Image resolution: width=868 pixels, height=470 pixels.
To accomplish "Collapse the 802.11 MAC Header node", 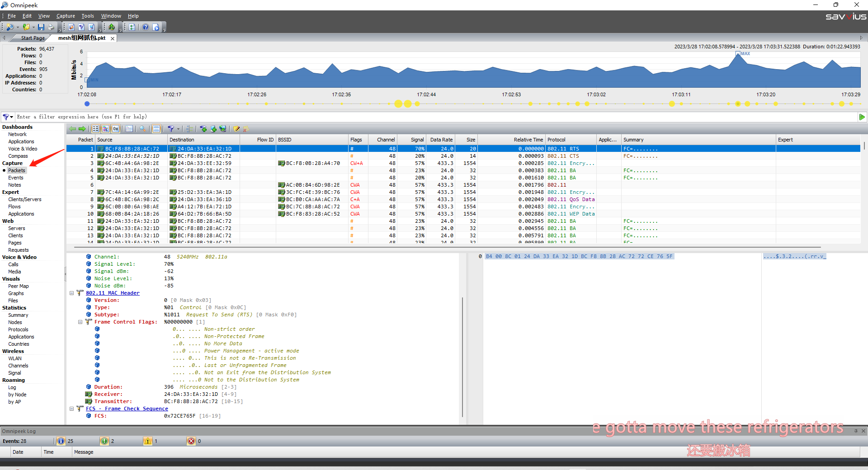I will 71,293.
